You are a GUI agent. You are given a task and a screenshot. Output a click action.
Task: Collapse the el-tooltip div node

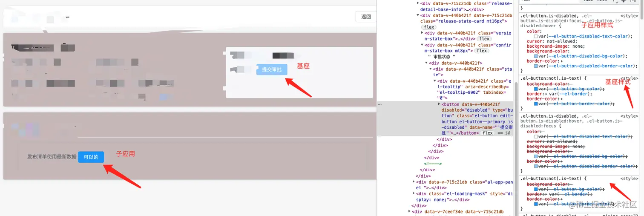(435, 81)
